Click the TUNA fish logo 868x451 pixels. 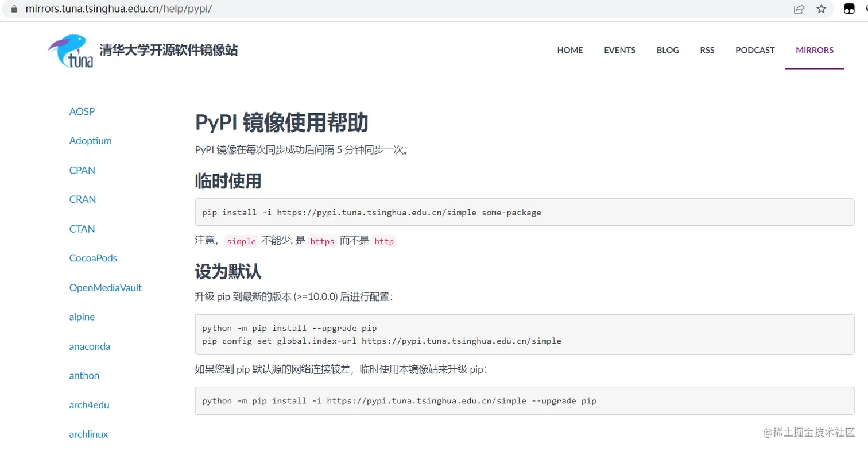pos(70,51)
